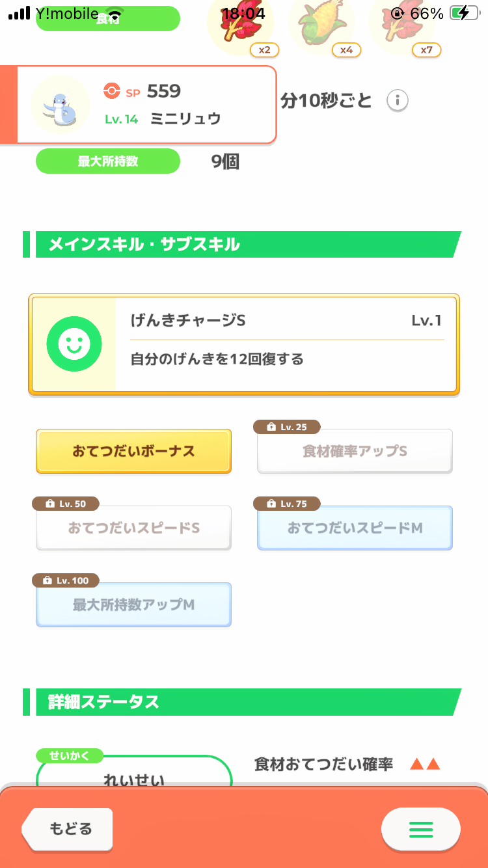Select the おてつだいボーナス sub skill
488x868 pixels.
(x=133, y=451)
